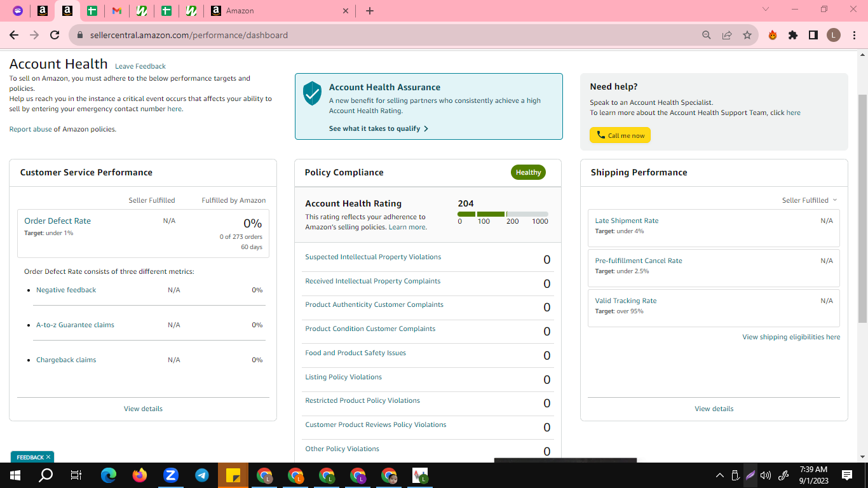Open the Extensions puzzle-piece menu
The image size is (868, 488).
pos(793,35)
